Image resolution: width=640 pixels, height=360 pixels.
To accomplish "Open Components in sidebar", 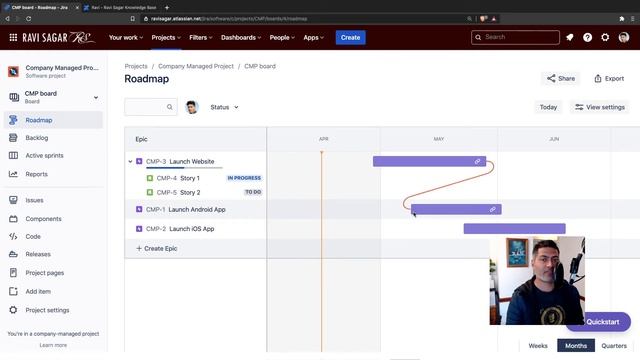I will 53,219.
